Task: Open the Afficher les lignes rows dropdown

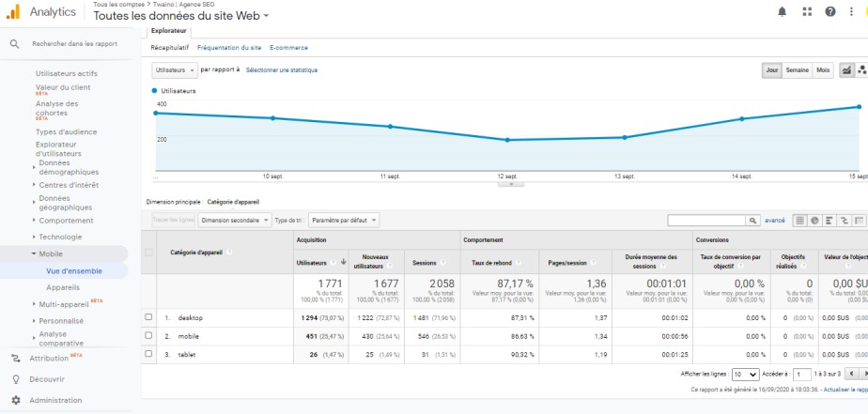Action: click(x=746, y=375)
